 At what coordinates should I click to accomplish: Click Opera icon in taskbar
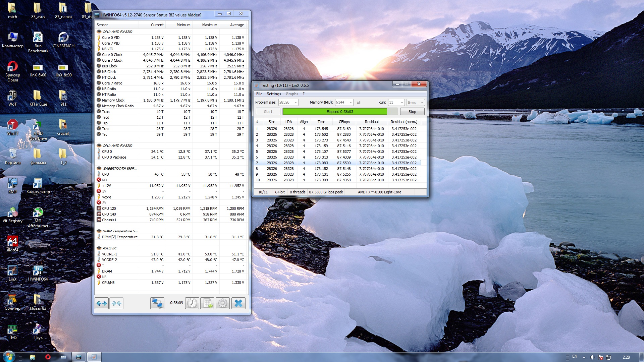[48, 357]
